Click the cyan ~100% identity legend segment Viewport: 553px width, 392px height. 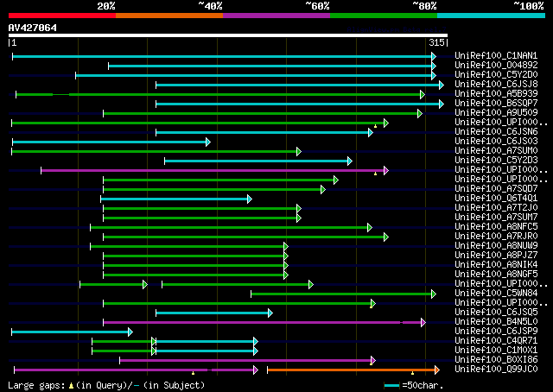491,16
